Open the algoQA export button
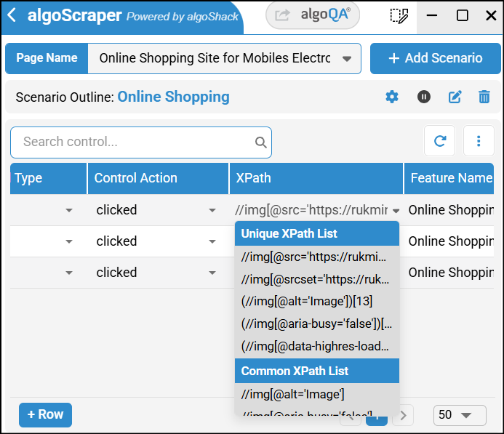This screenshot has height=434, width=504. pyautogui.click(x=313, y=15)
